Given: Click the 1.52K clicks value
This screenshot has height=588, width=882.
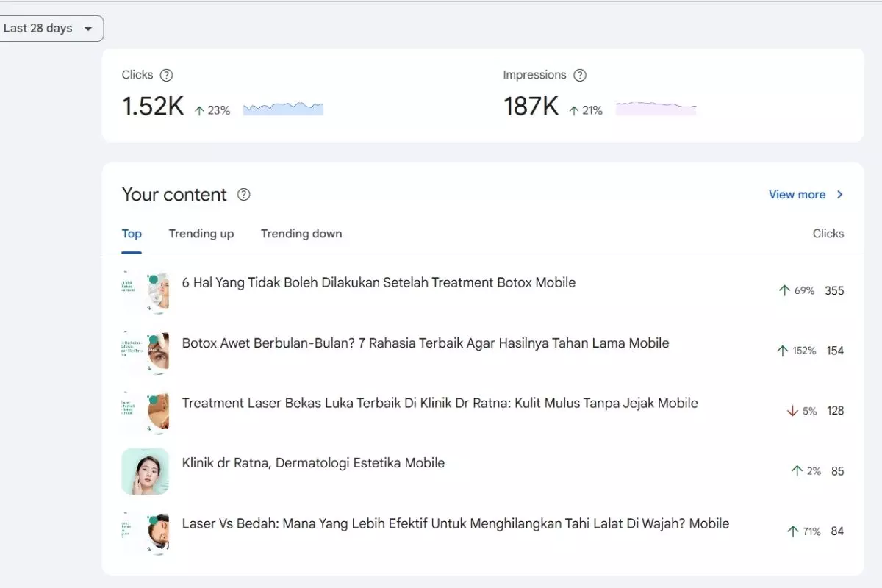Looking at the screenshot, I should [153, 107].
